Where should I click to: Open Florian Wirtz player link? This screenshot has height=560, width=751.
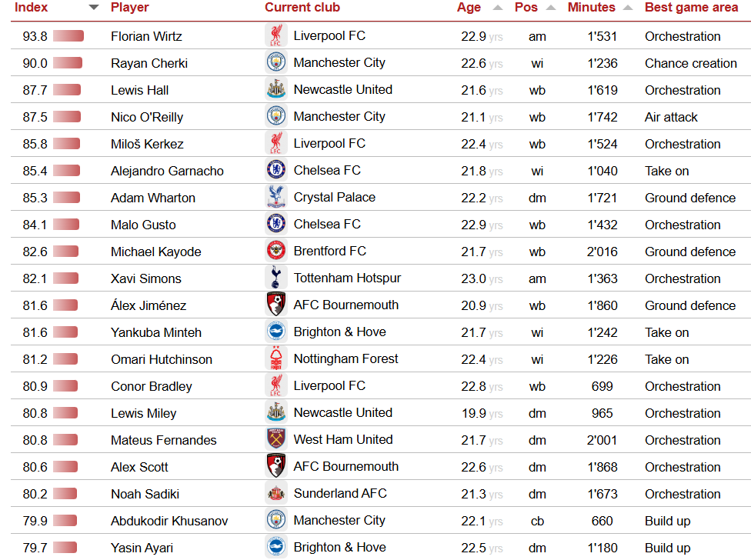click(x=146, y=36)
